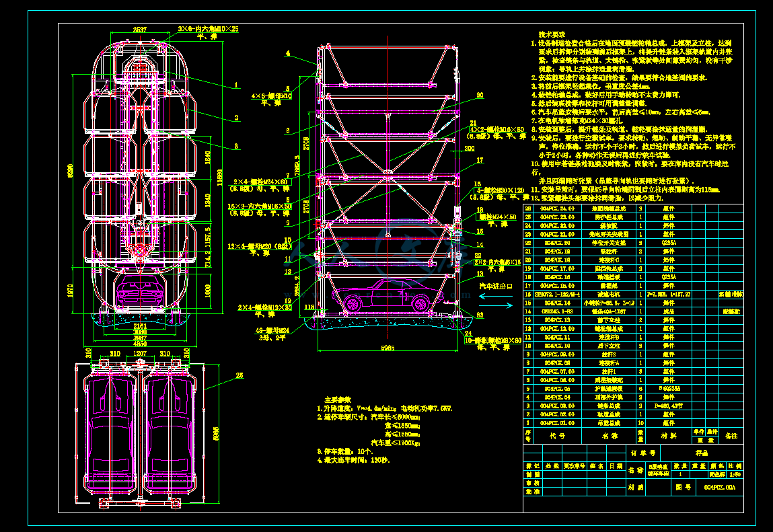Click callout number 24 near the foundation

click(468, 334)
